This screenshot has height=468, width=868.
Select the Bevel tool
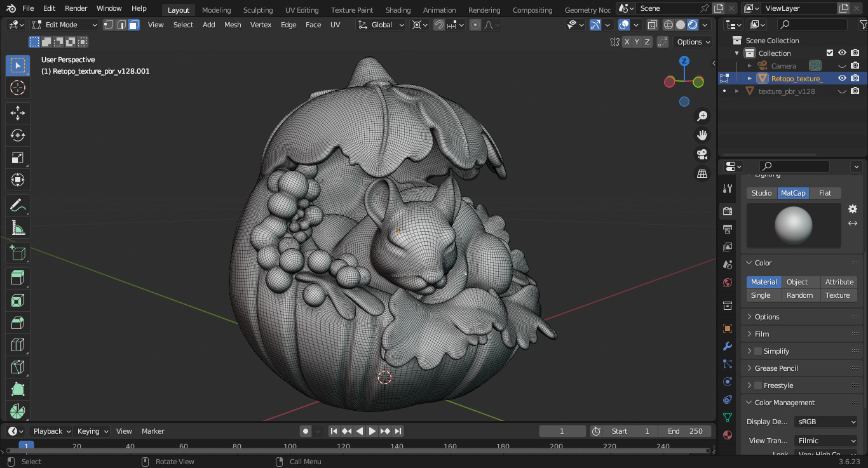click(18, 322)
